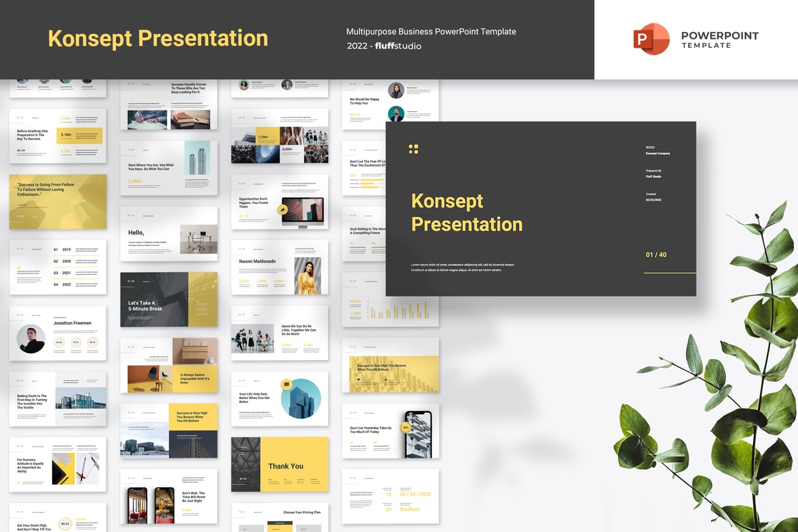The width and height of the screenshot is (798, 532).
Task: Open the 'Don't Wait. The Time Will Never' slide
Action: tap(168, 497)
